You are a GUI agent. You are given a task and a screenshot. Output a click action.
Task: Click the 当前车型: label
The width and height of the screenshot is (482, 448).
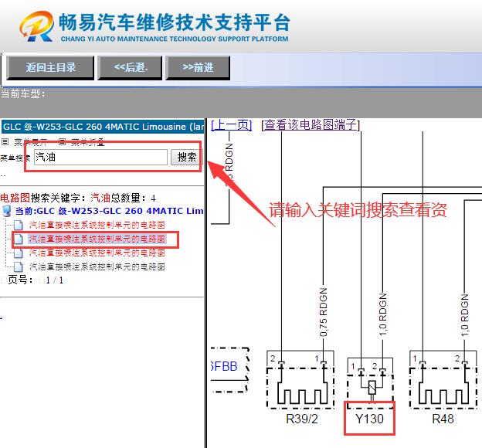[x=22, y=93]
